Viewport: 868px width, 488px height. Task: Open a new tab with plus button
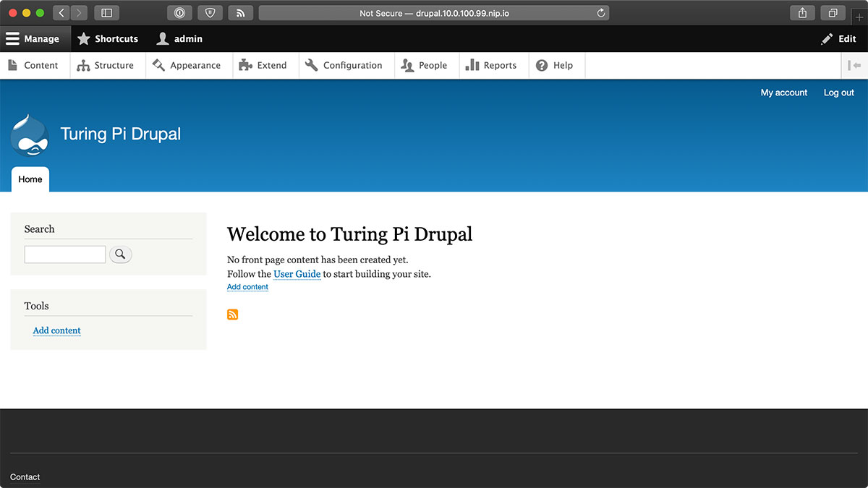coord(859,17)
